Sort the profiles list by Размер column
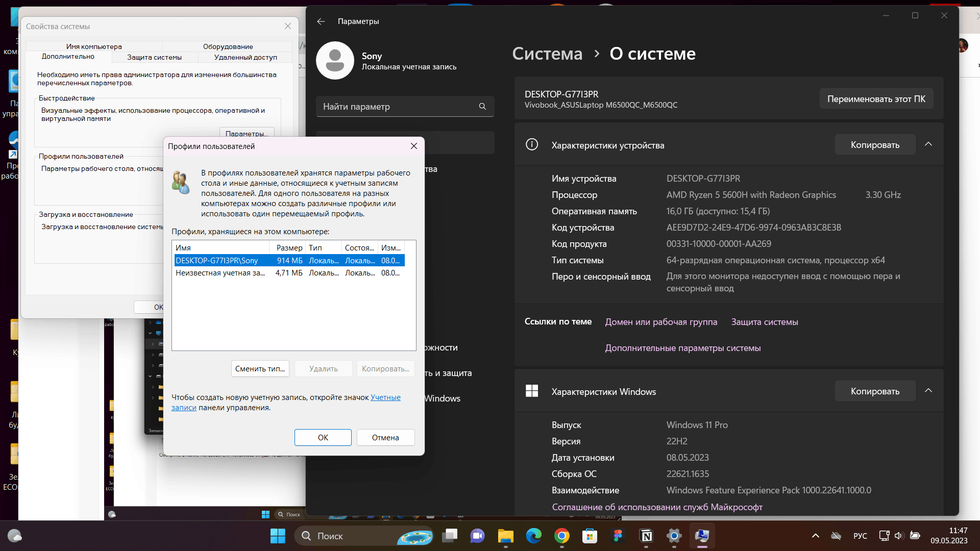980x551 pixels. [x=288, y=248]
